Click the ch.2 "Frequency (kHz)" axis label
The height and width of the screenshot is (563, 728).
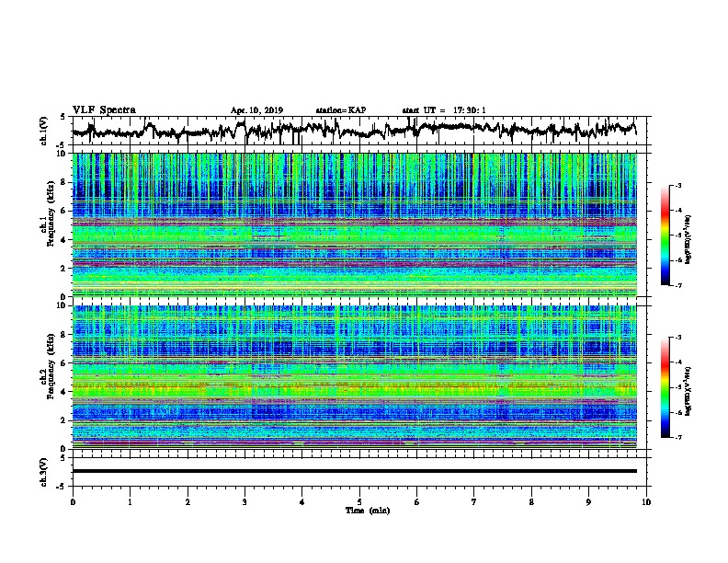(51, 366)
